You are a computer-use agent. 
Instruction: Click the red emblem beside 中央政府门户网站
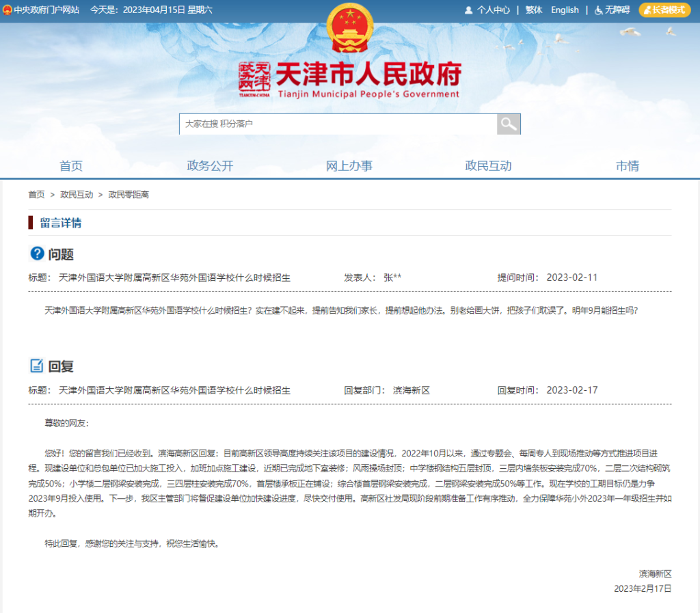coord(7,10)
